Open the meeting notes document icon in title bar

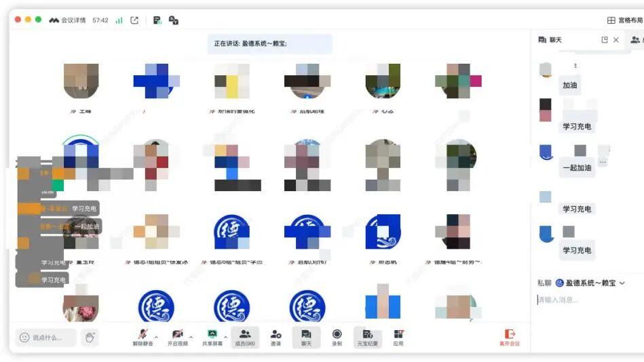(157, 20)
